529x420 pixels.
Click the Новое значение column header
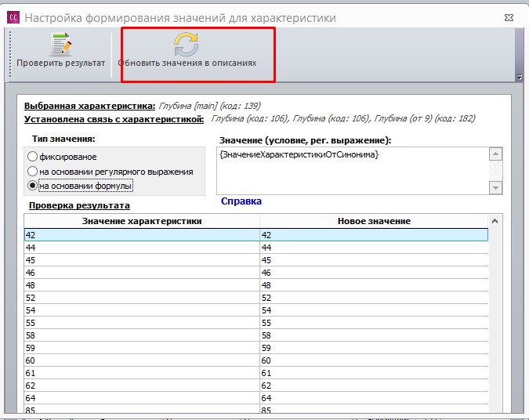[x=374, y=221]
